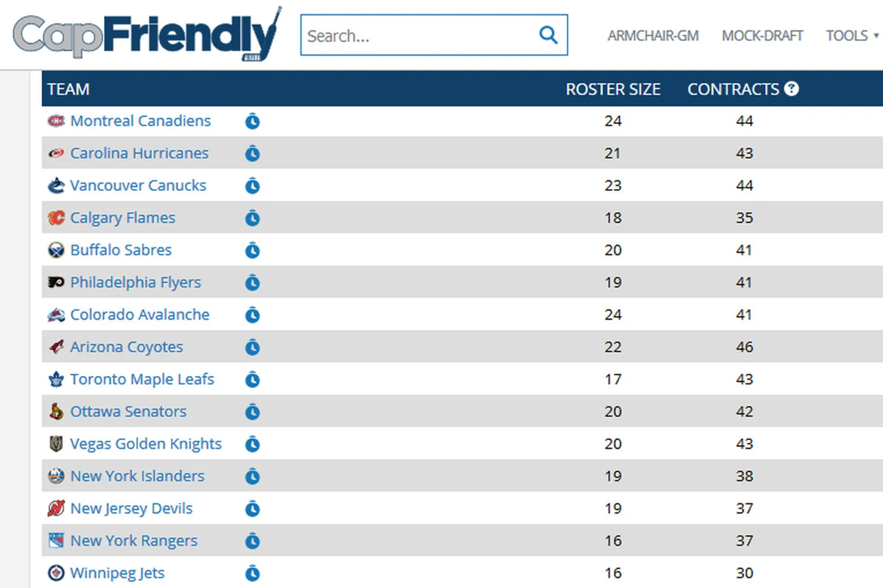Open the MOCK-DRAFT menu item
The height and width of the screenshot is (588, 883).
pos(762,36)
